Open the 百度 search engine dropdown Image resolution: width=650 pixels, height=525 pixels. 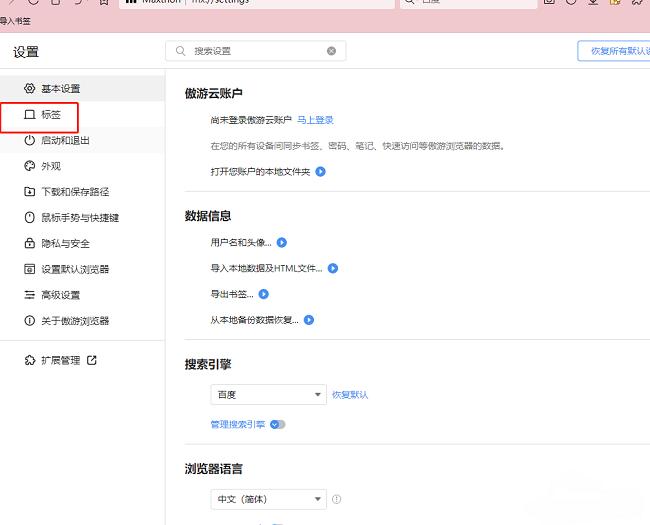coord(268,395)
